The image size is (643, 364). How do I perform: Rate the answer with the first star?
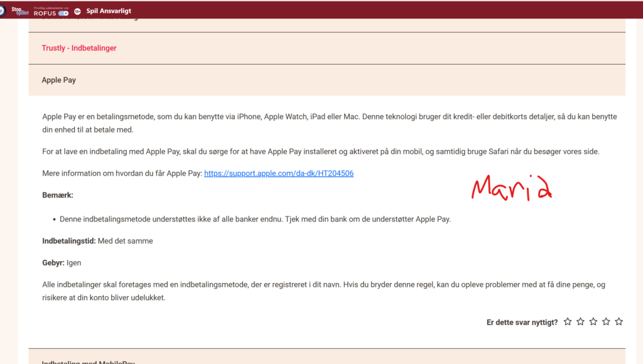click(x=568, y=322)
